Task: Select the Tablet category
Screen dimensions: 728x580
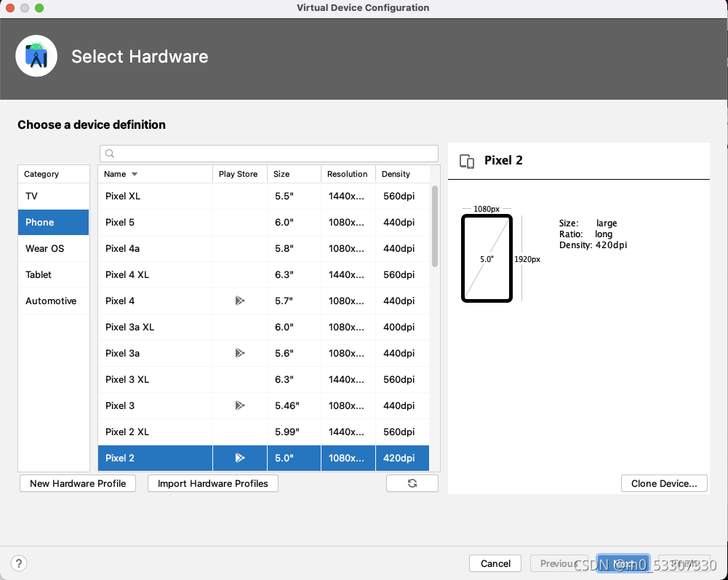Action: click(x=53, y=274)
